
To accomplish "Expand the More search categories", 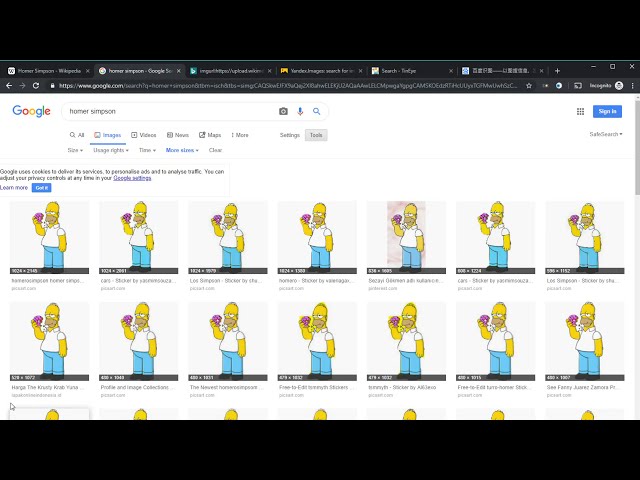I will (240, 135).
